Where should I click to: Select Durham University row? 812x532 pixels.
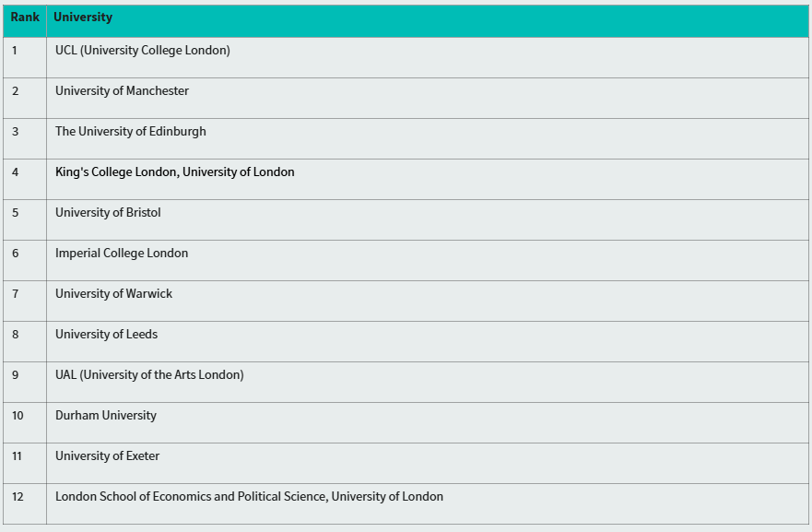pyautogui.click(x=406, y=422)
